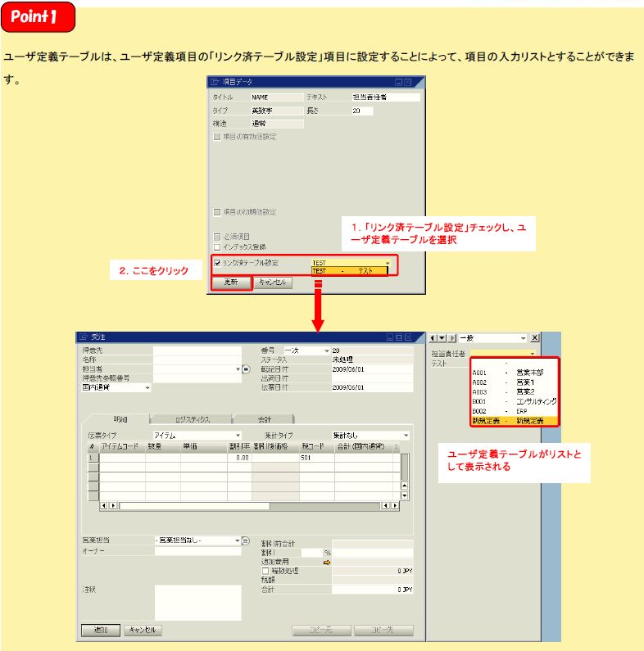The image size is (644, 651).
Task: Click table row 1 header
Action: click(x=93, y=458)
